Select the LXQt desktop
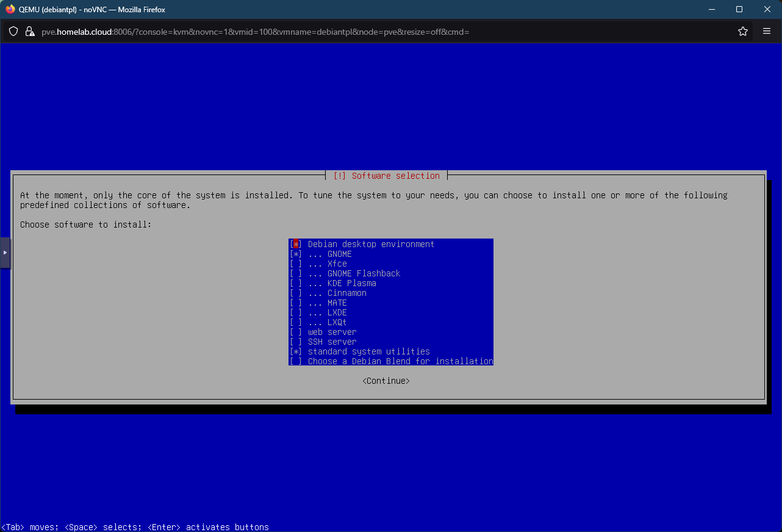 point(296,322)
